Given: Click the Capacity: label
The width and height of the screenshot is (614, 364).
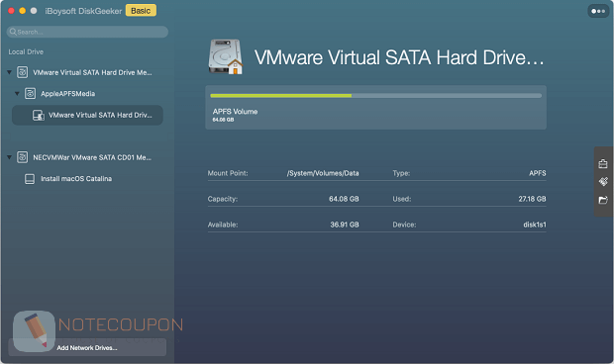Looking at the screenshot, I should pyautogui.click(x=223, y=199).
